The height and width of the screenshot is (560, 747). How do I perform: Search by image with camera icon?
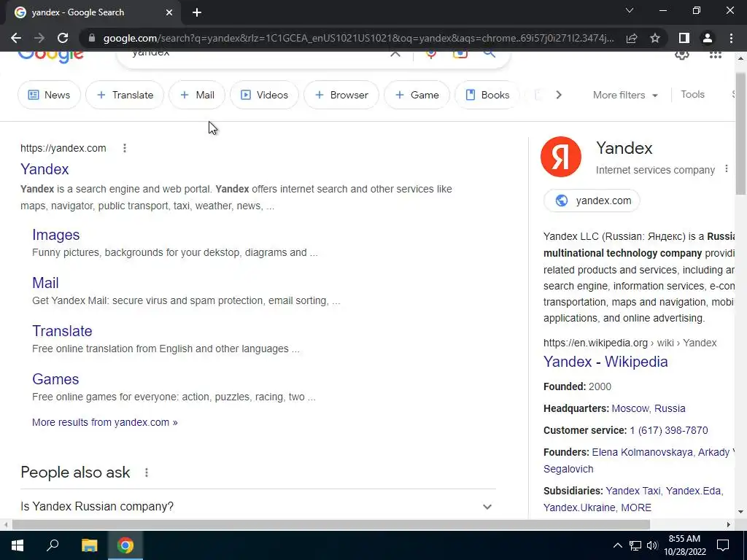point(460,53)
